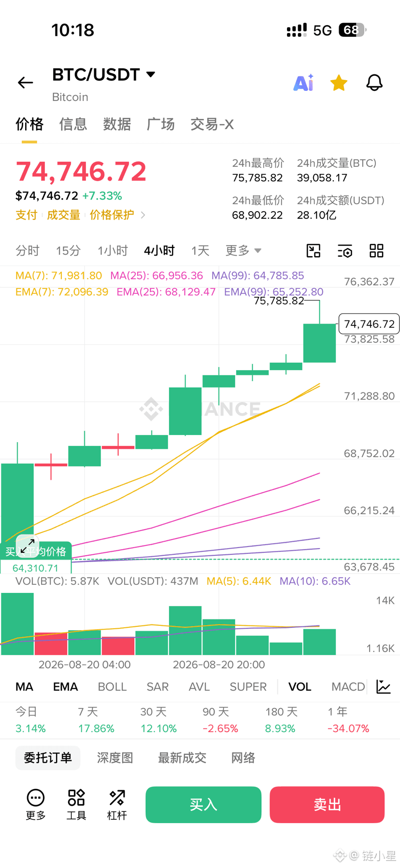
Task: Select the 分时 chart interval
Action: coord(28,251)
